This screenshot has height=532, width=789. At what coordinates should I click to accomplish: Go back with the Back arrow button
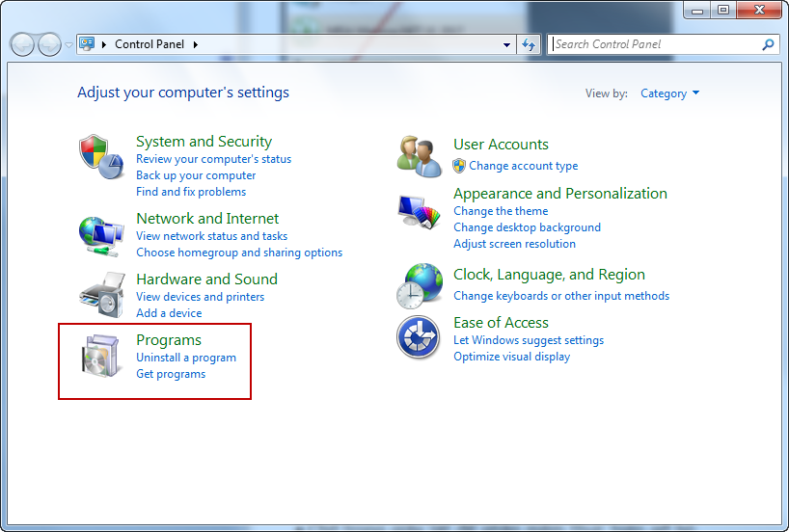point(22,44)
